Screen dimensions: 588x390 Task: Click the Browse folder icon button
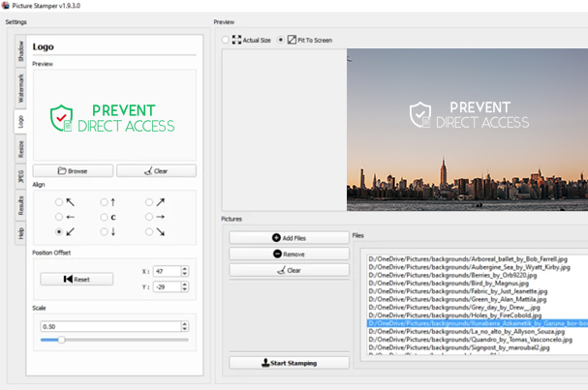coord(72,171)
